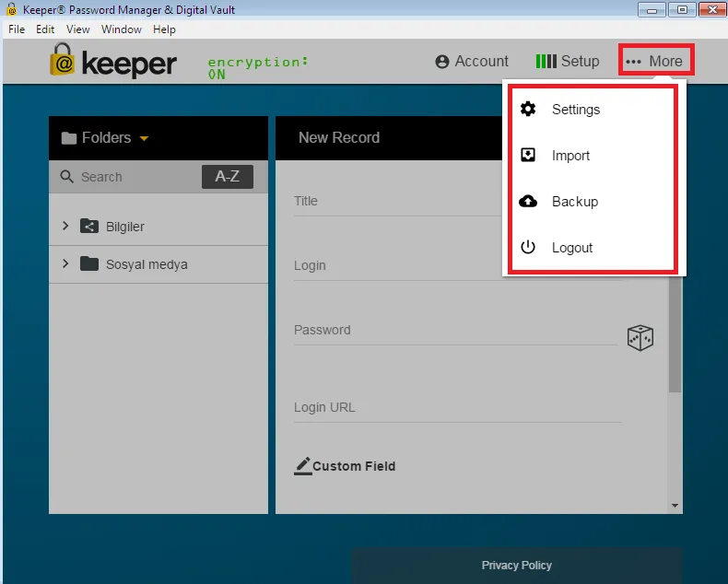Click the green Setup bars icon
Image resolution: width=728 pixels, height=584 pixels.
(546, 62)
